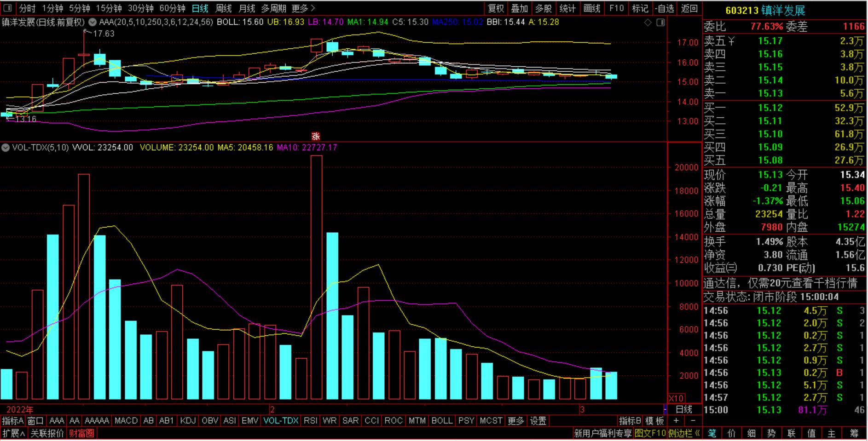Switch to 15分钟 timeframe
The image size is (868, 441).
point(109,8)
